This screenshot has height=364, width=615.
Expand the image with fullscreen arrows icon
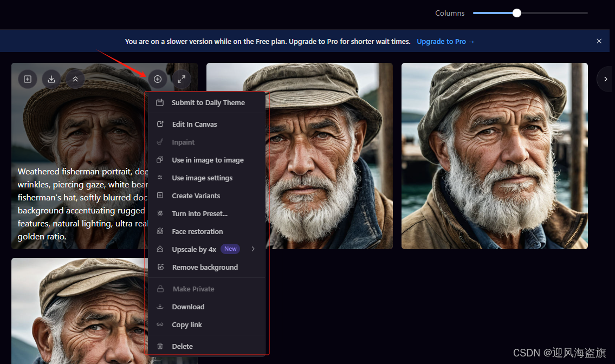pyautogui.click(x=181, y=79)
